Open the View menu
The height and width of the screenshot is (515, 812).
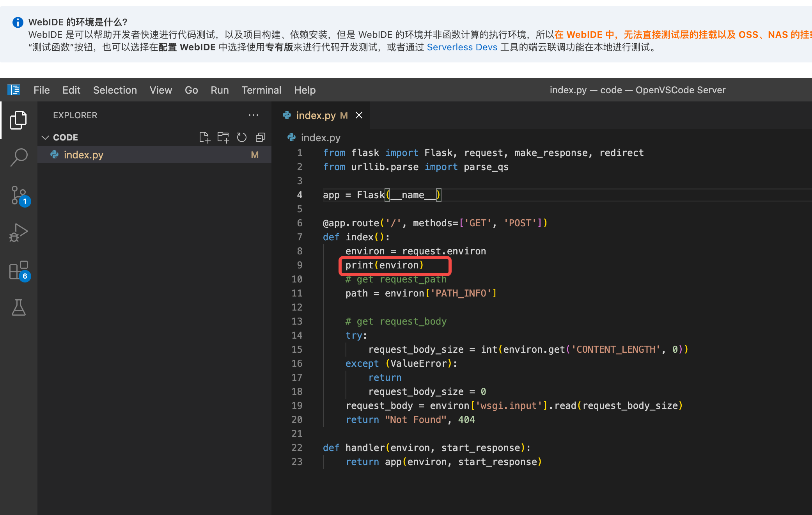(x=161, y=90)
